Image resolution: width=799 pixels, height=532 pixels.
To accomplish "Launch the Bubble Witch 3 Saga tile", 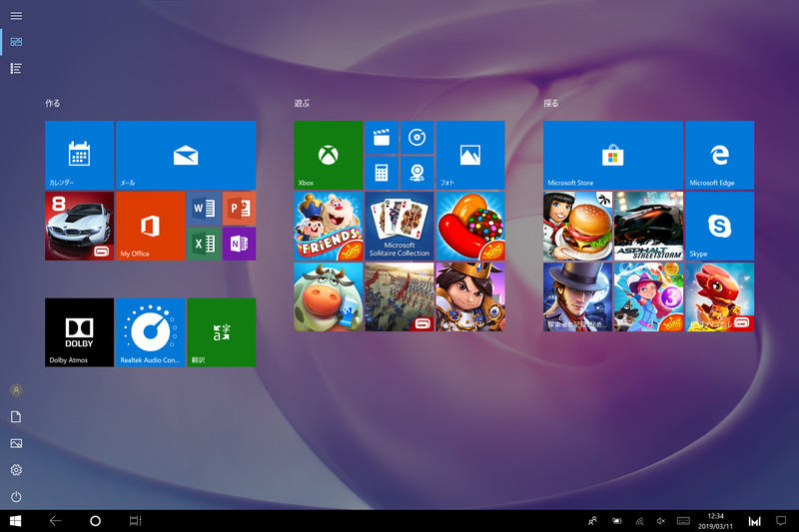I will 648,296.
